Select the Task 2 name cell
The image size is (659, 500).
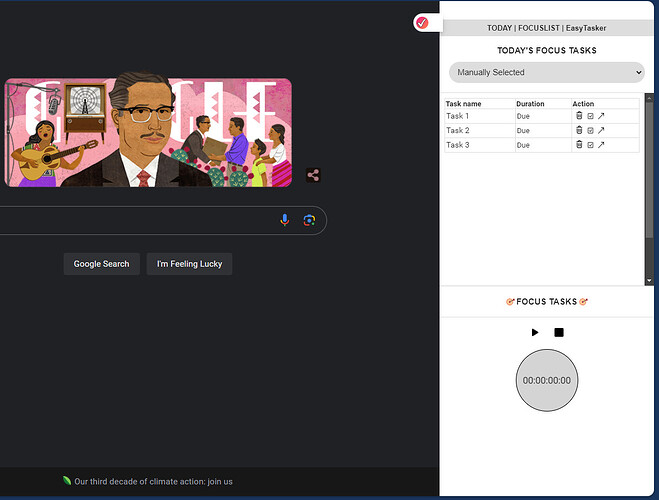click(480, 130)
